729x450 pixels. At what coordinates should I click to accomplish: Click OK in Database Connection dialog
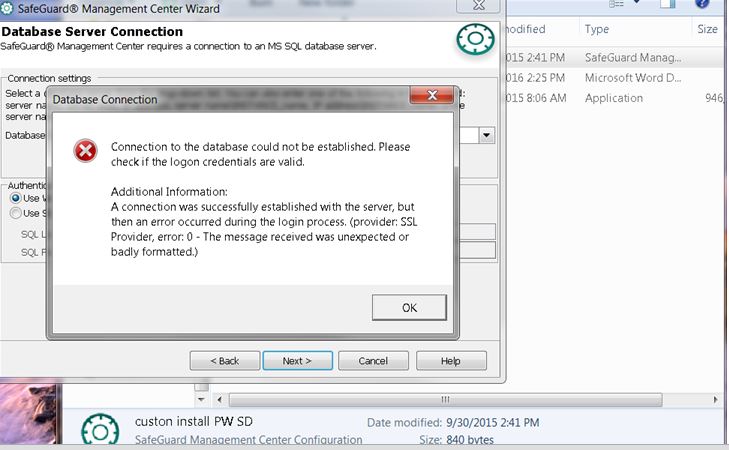[409, 307]
